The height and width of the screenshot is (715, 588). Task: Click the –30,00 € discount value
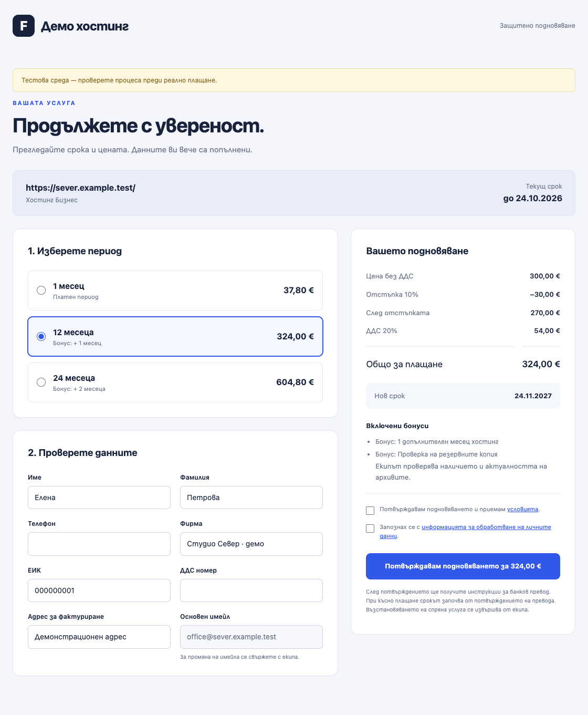pos(544,295)
